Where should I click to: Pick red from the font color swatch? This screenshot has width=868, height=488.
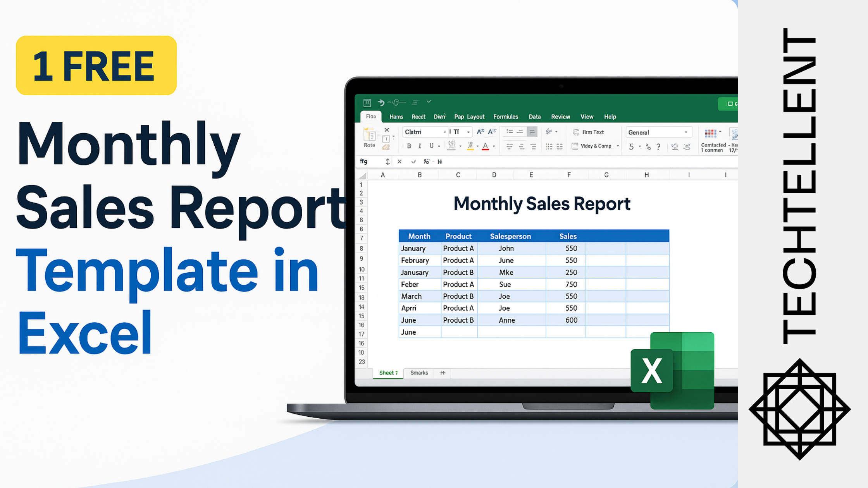point(485,149)
